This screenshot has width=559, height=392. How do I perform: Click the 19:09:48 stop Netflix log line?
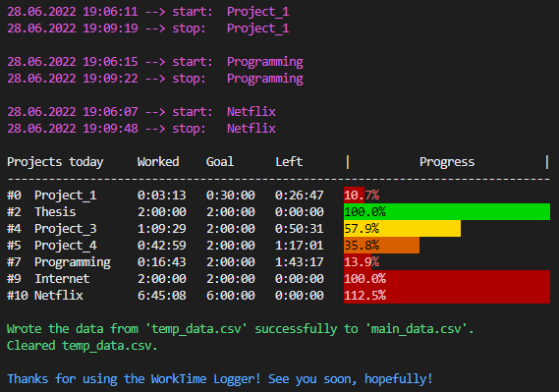coord(141,129)
